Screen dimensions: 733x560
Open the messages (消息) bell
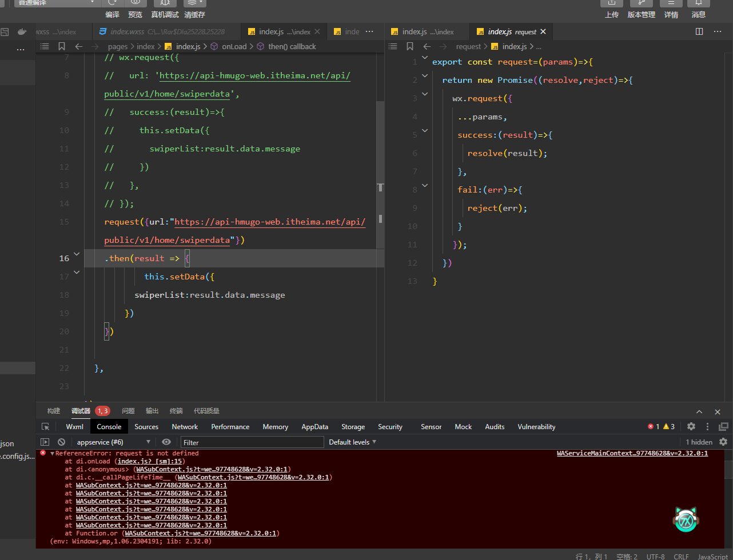click(699, 3)
